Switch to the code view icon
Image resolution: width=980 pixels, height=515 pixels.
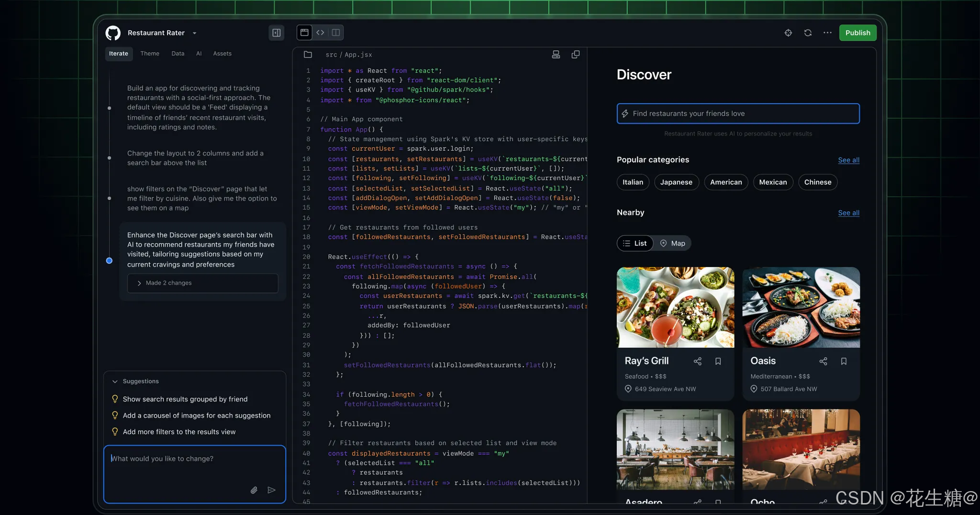click(320, 33)
